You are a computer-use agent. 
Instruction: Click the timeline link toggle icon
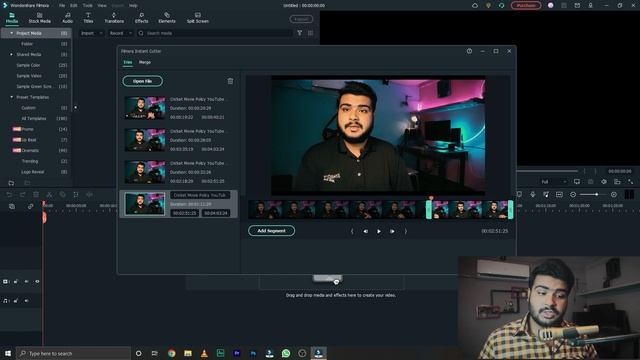click(30, 207)
